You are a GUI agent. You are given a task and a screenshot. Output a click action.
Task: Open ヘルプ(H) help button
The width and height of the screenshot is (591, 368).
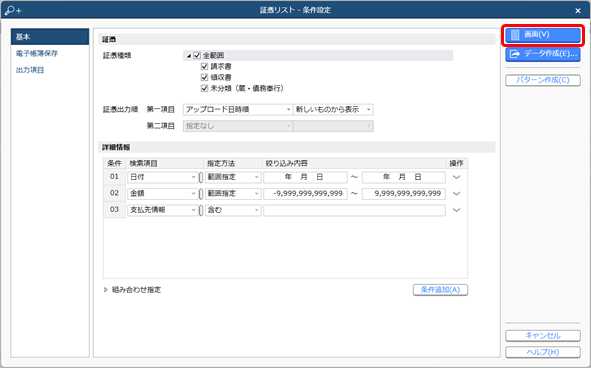point(543,352)
